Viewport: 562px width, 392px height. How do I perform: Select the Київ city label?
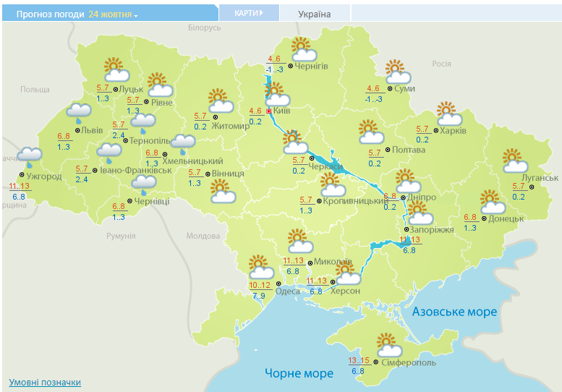282,111
